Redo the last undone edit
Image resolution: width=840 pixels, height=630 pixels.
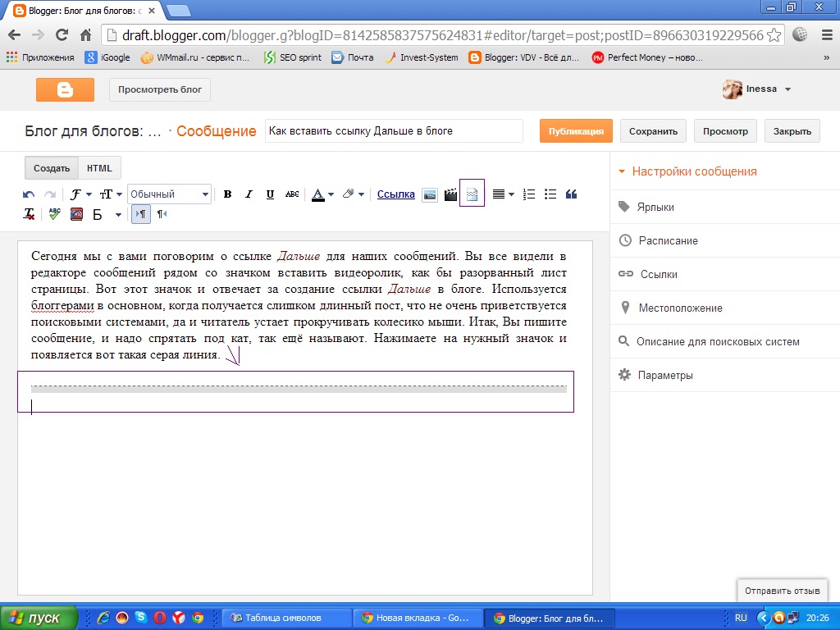[50, 194]
